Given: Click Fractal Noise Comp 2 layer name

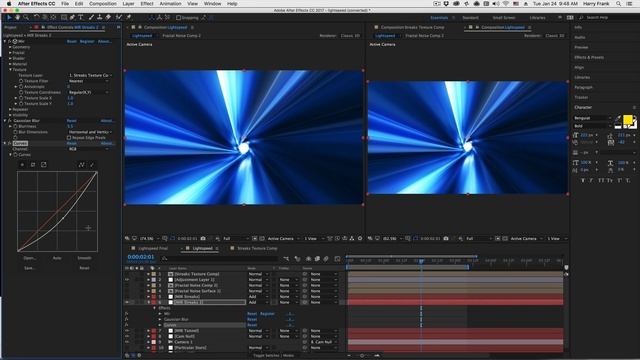Looking at the screenshot, I should [x=196, y=285].
